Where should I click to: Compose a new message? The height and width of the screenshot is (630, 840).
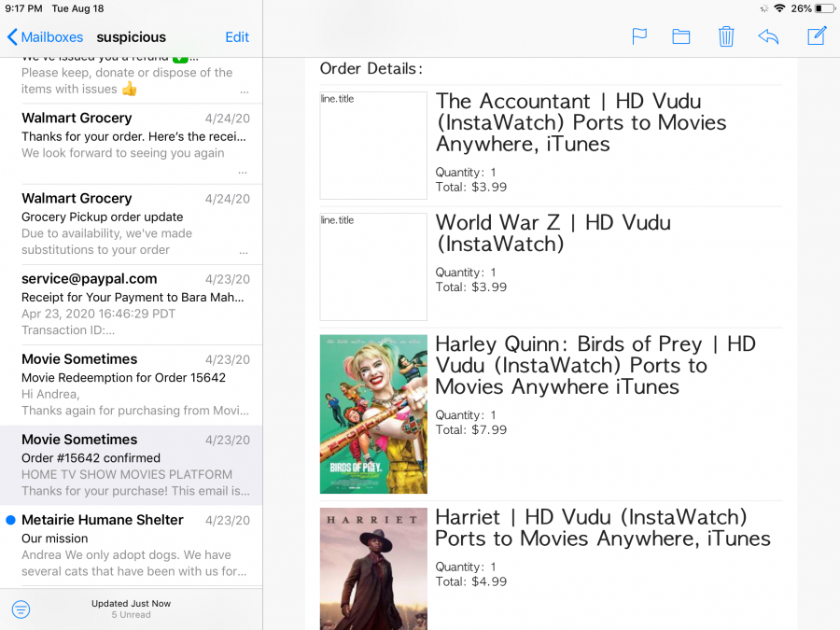(x=817, y=36)
